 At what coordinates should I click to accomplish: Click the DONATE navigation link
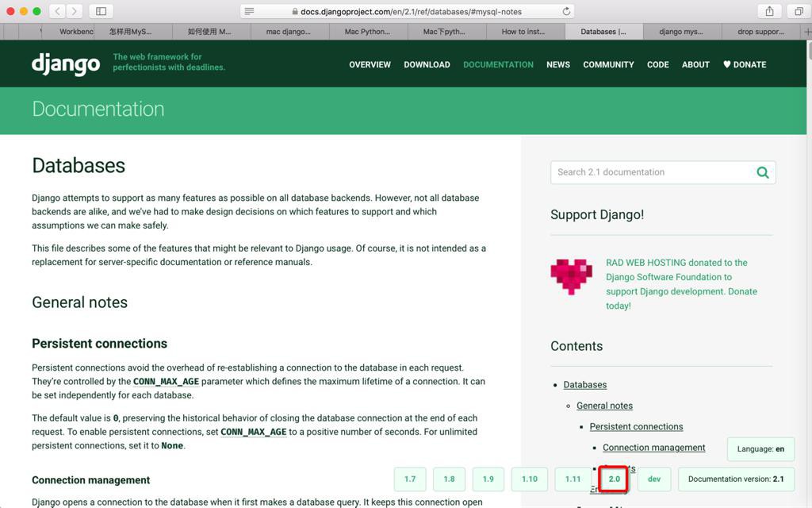pyautogui.click(x=745, y=65)
